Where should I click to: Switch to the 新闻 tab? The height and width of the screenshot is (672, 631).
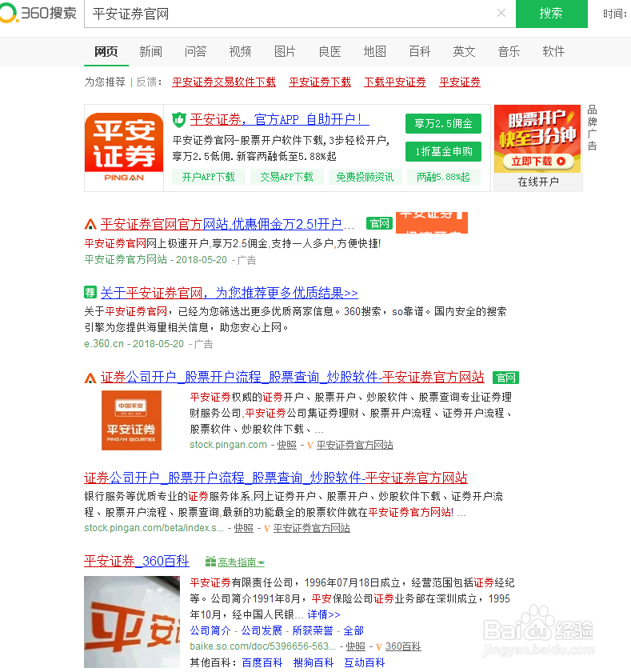(151, 51)
